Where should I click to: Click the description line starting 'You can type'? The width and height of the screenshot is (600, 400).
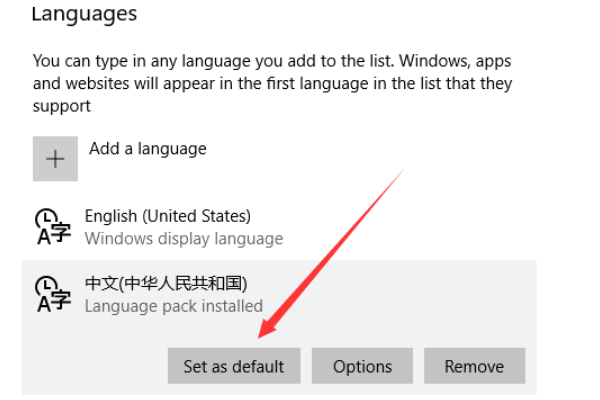click(x=272, y=61)
